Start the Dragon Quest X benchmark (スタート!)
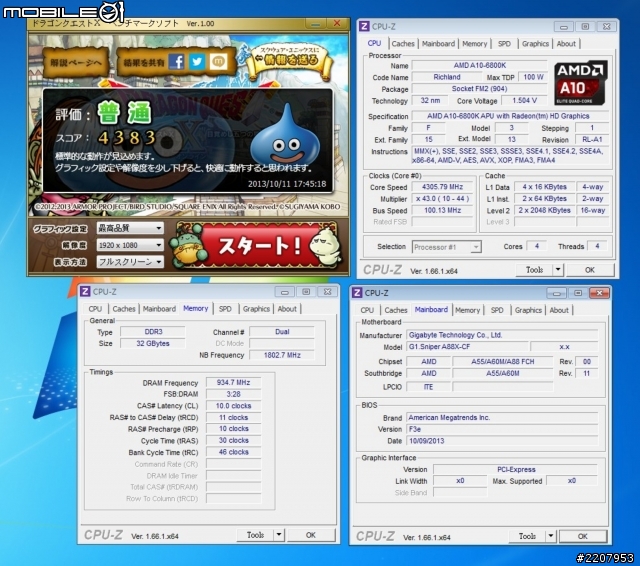Image resolution: width=640 pixels, height=566 pixels. pos(258,246)
